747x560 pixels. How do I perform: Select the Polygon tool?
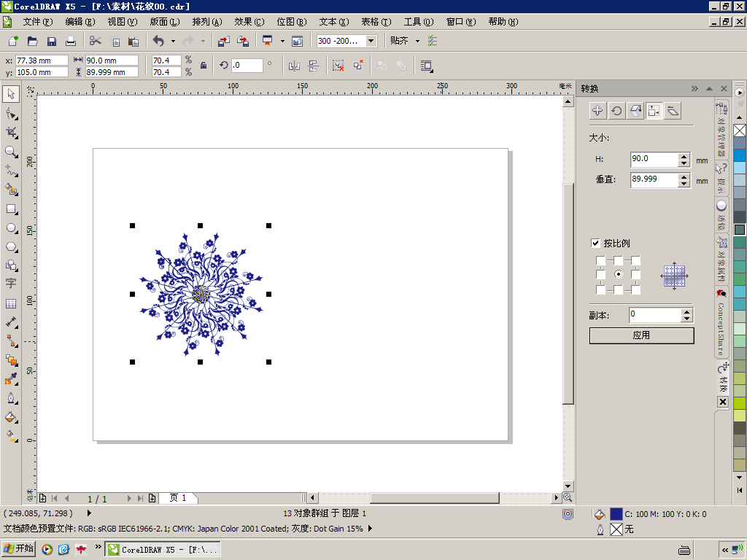11,247
